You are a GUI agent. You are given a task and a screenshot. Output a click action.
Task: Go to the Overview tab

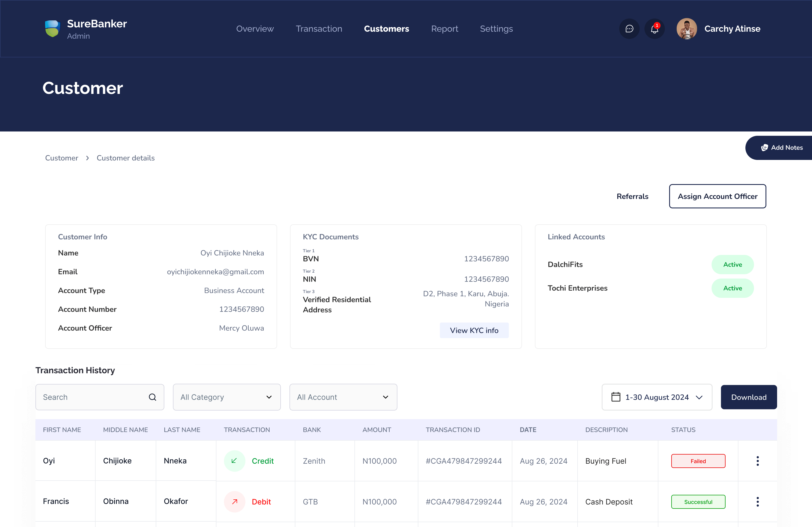tap(255, 29)
